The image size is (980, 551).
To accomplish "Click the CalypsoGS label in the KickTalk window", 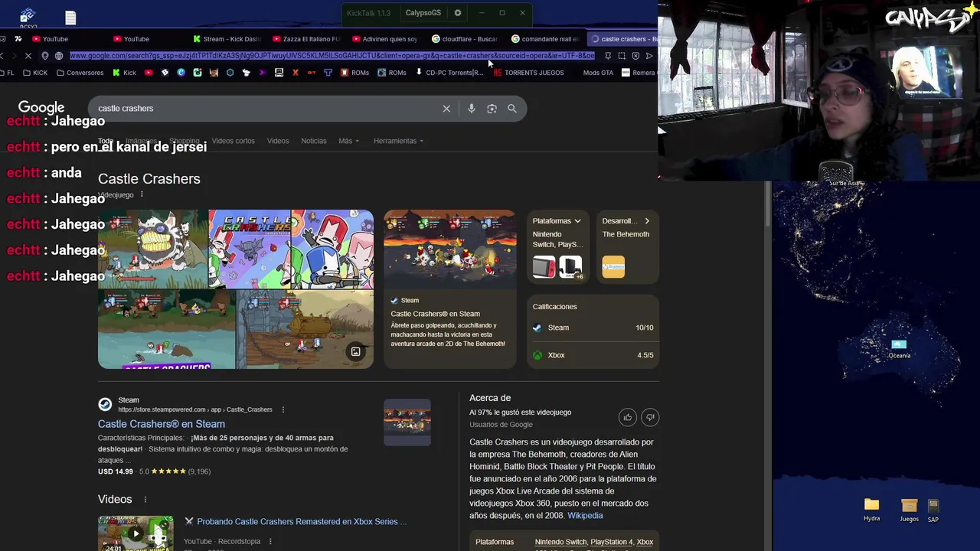I will 423,13.
